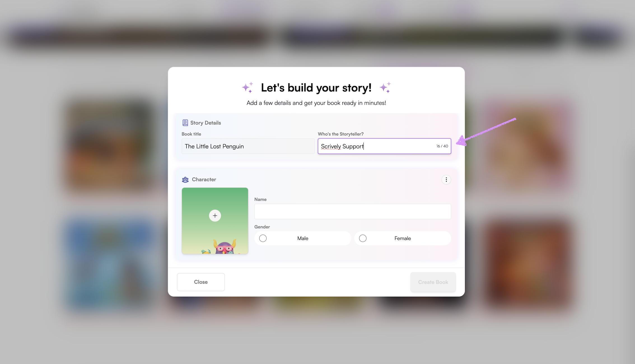Image resolution: width=635 pixels, height=364 pixels.
Task: Click the 16 / 40 character counter
Action: 442,146
